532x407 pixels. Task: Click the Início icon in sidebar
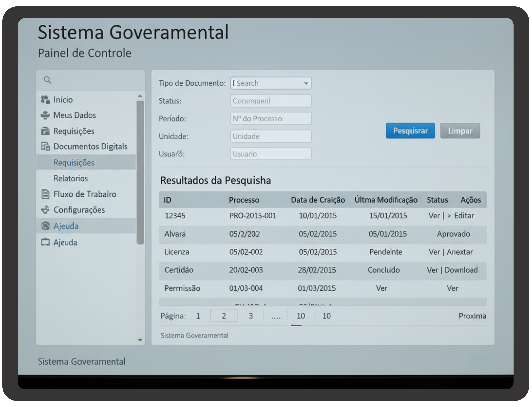tap(45, 100)
